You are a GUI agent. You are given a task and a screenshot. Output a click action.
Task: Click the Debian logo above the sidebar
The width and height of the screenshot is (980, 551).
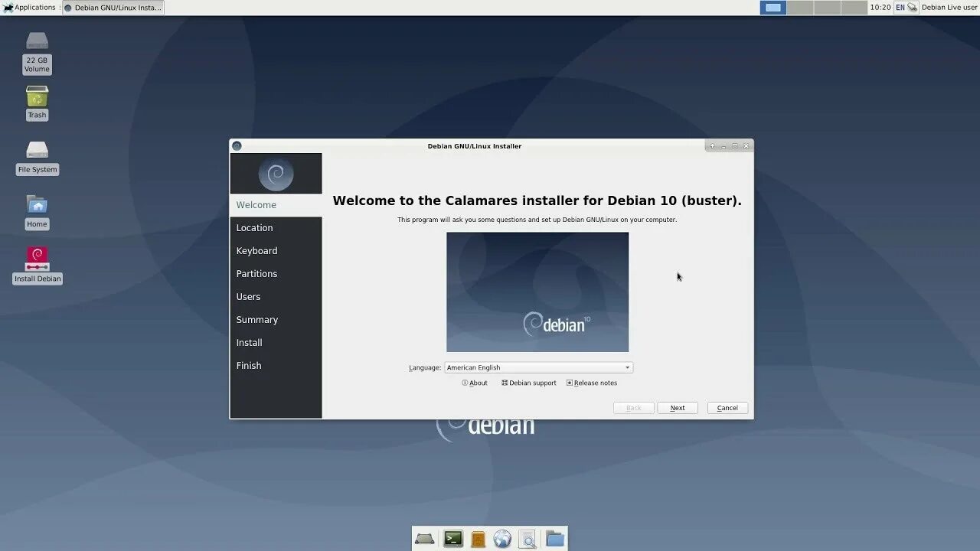(x=276, y=174)
